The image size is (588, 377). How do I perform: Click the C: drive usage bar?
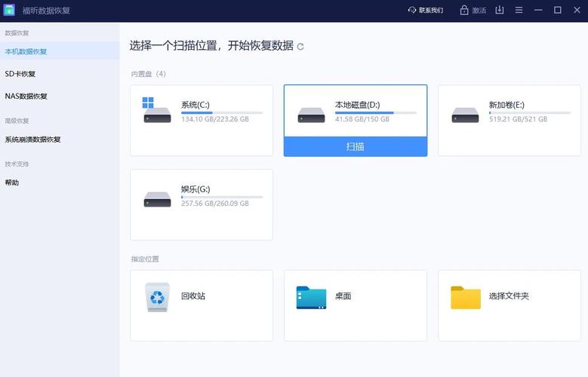click(x=222, y=112)
